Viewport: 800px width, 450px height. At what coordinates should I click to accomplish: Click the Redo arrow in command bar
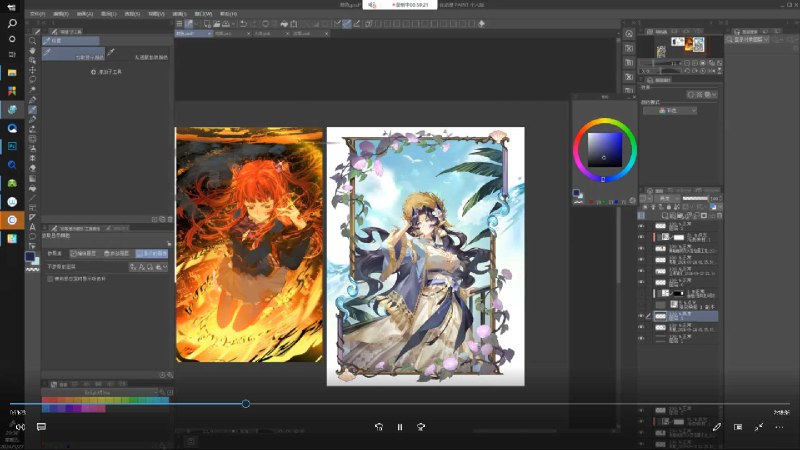[254, 24]
